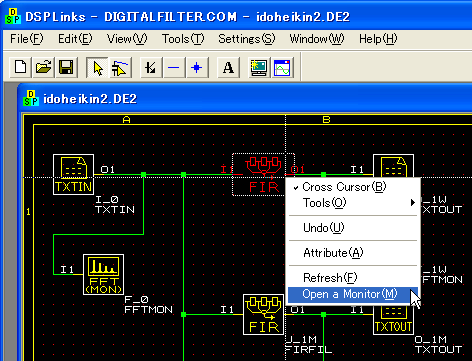Screen dimensions: 472x361
Task: Choose Open a Monitor(M)
Action: pyautogui.click(x=353, y=295)
